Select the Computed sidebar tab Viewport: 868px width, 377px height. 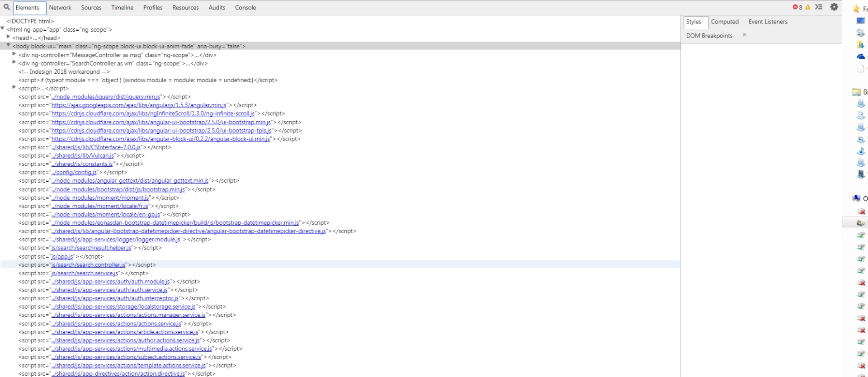pyautogui.click(x=725, y=22)
